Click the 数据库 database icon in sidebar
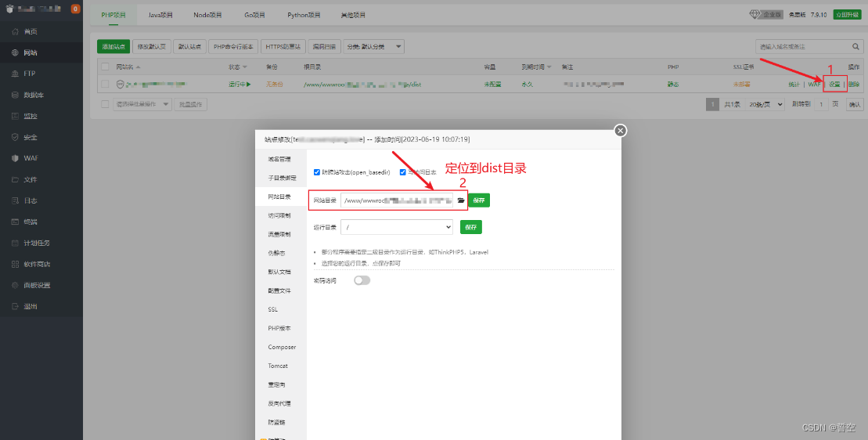Image resolution: width=868 pixels, height=440 pixels. point(15,96)
